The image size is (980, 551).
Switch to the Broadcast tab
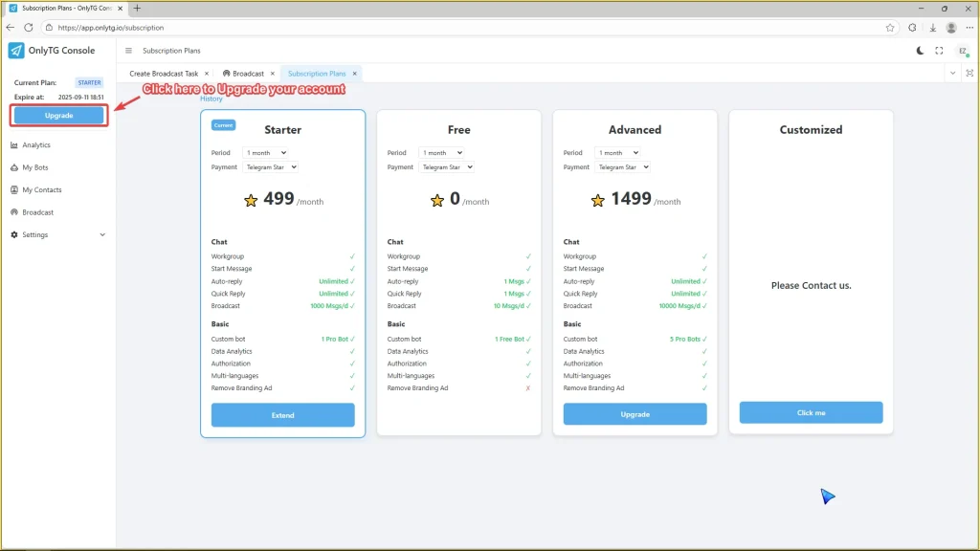(x=248, y=74)
